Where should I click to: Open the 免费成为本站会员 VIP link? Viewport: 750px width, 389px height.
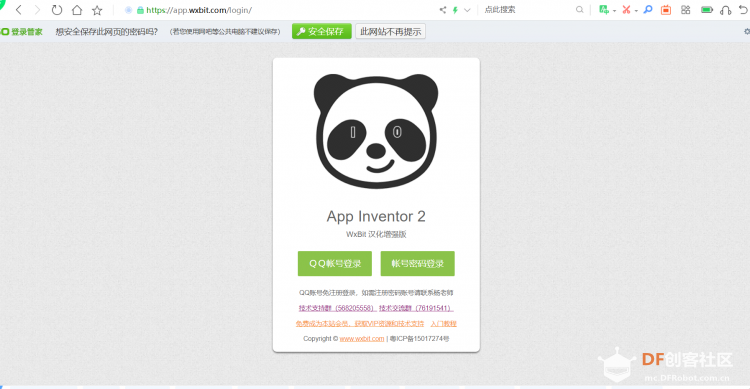[x=360, y=324]
